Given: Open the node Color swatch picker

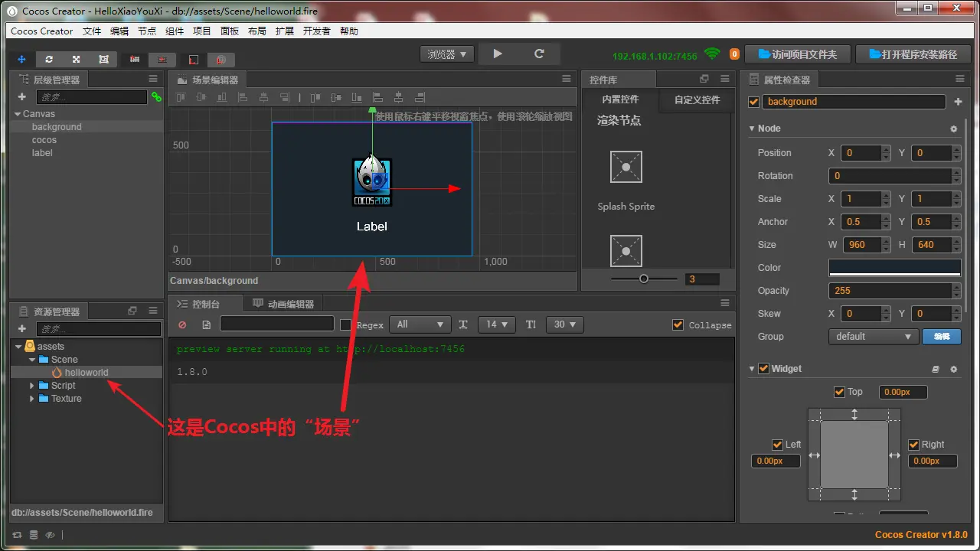Looking at the screenshot, I should coord(894,268).
